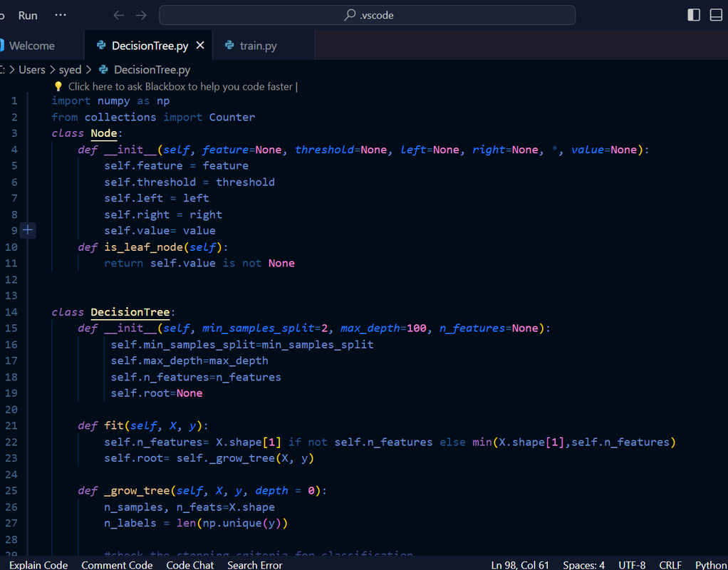The height and width of the screenshot is (570, 728).
Task: Click the Python icon in the breadcrumb
Action: point(103,70)
